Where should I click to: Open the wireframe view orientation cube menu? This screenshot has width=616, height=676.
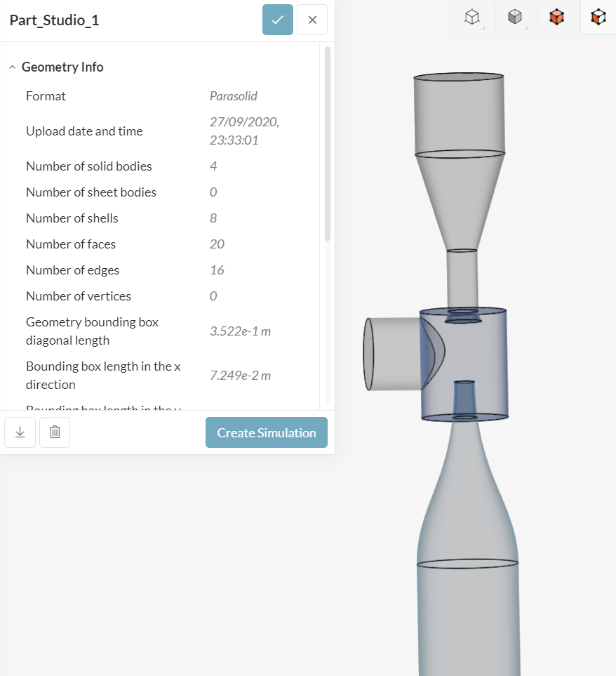click(x=474, y=18)
